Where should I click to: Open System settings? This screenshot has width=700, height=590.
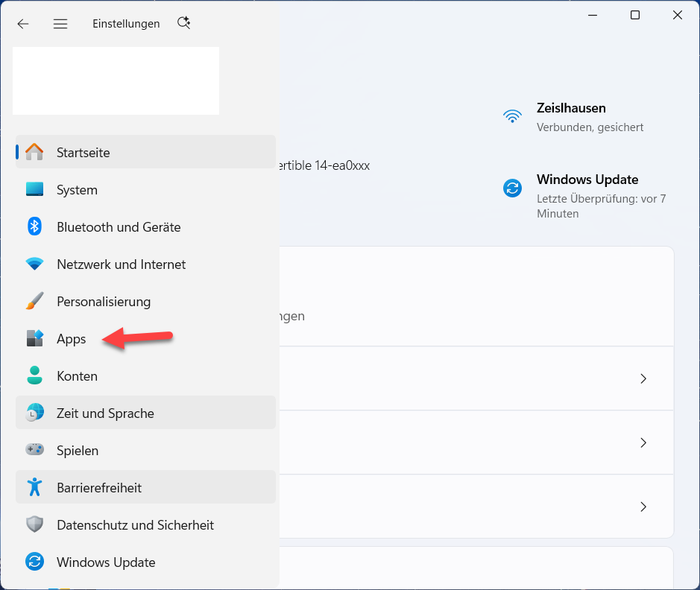(x=145, y=189)
